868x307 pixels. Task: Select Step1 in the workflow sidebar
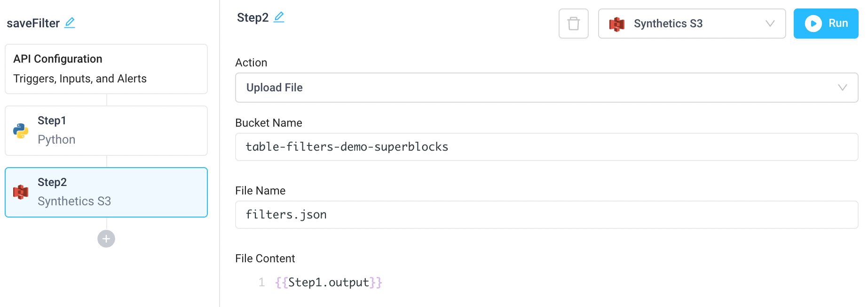pos(106,130)
